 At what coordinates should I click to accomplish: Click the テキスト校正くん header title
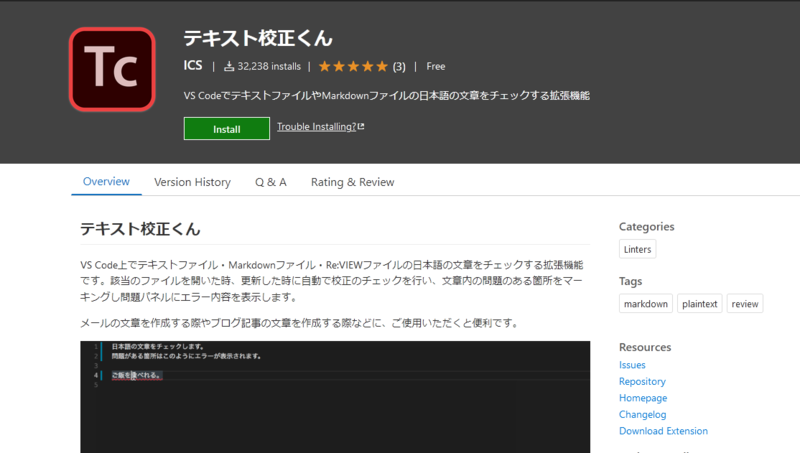[258, 38]
